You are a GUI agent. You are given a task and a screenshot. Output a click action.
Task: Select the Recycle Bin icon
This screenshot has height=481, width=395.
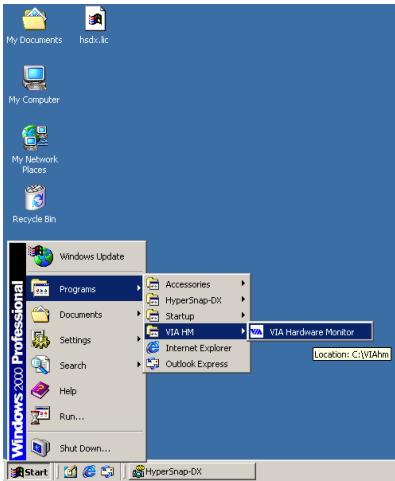click(35, 198)
